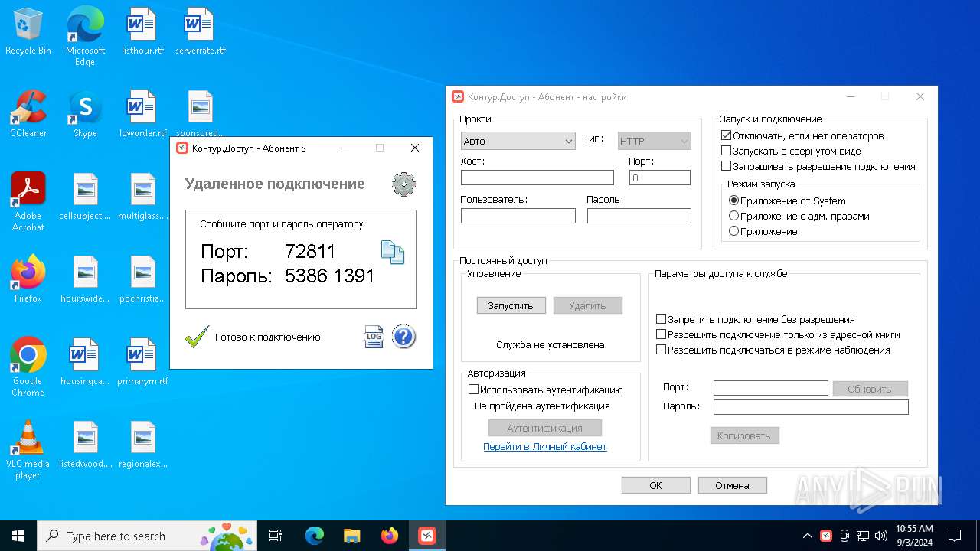Click proxy 'Порт' field showing 0

click(x=660, y=178)
